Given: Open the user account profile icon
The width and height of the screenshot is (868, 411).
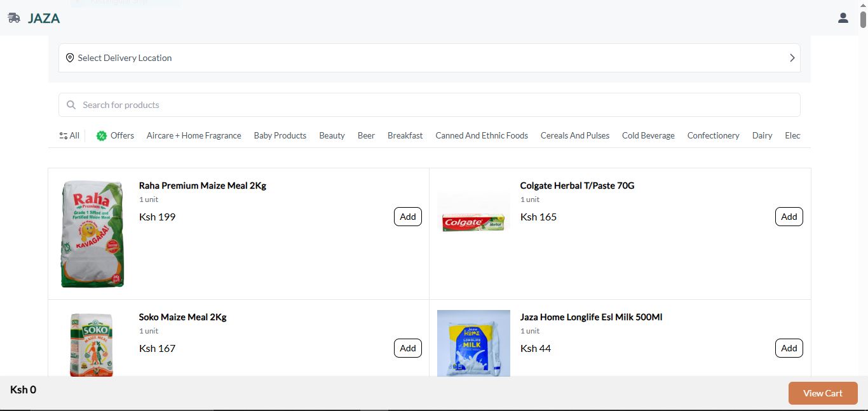Looking at the screenshot, I should [843, 18].
